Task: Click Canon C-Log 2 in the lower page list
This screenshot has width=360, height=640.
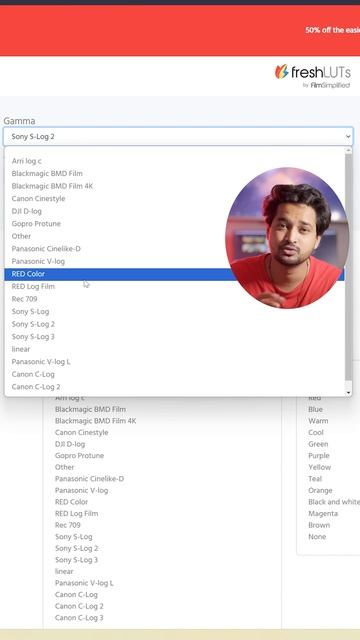Action: click(79, 606)
